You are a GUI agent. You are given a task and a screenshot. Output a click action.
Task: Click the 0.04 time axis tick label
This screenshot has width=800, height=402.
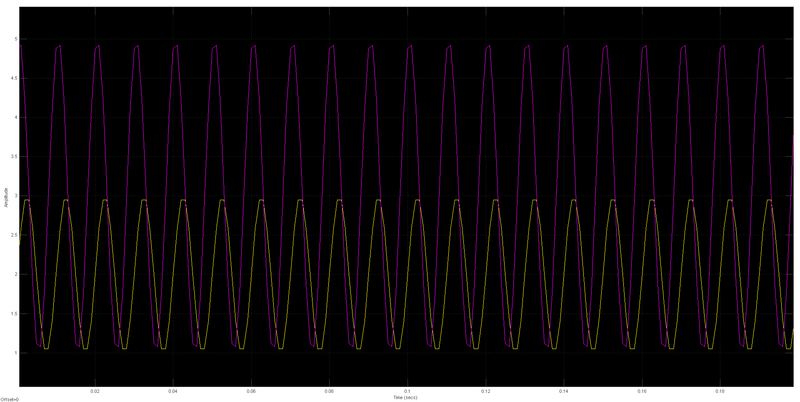(x=173, y=391)
